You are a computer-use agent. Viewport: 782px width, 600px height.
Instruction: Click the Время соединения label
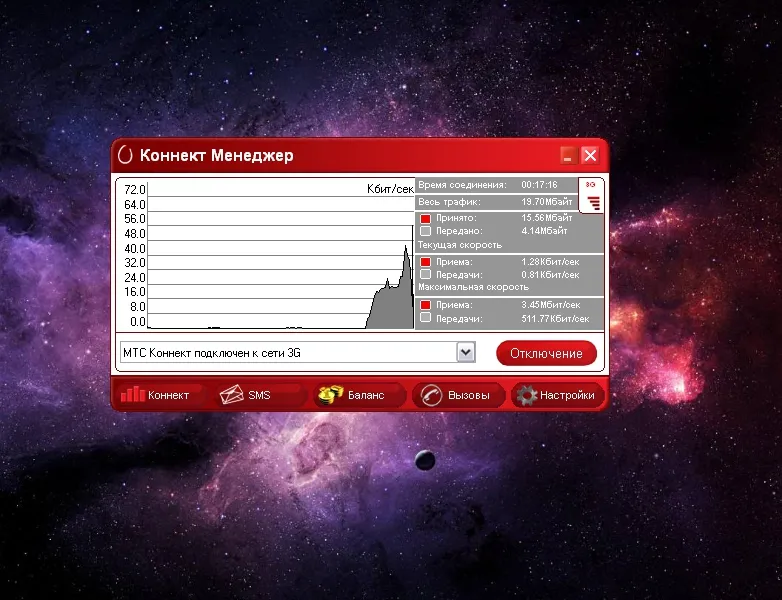(462, 185)
